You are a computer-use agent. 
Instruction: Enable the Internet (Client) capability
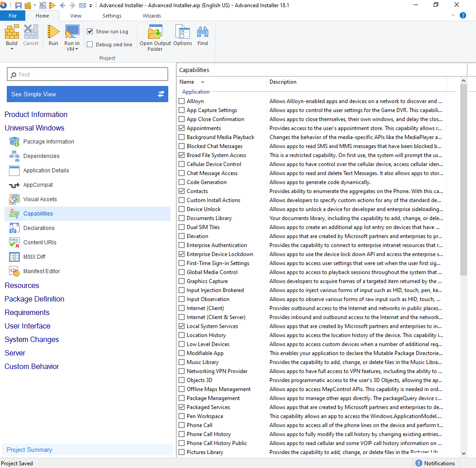[x=182, y=308]
